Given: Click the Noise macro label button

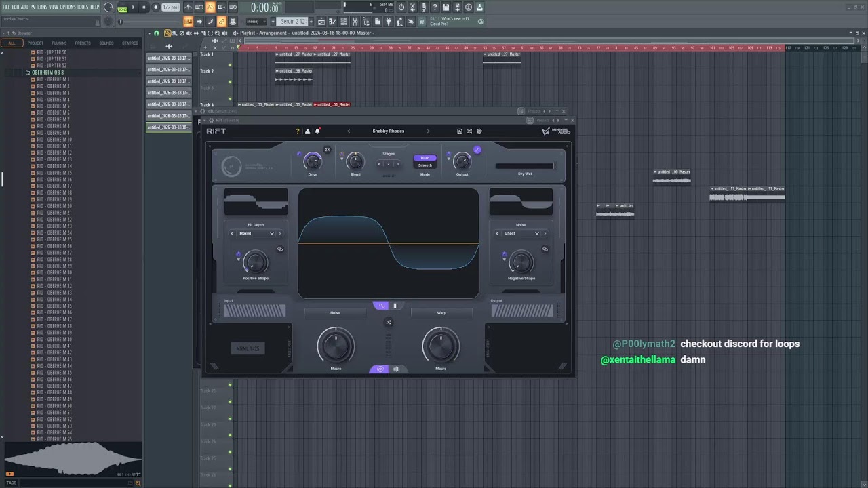Looking at the screenshot, I should (x=335, y=313).
